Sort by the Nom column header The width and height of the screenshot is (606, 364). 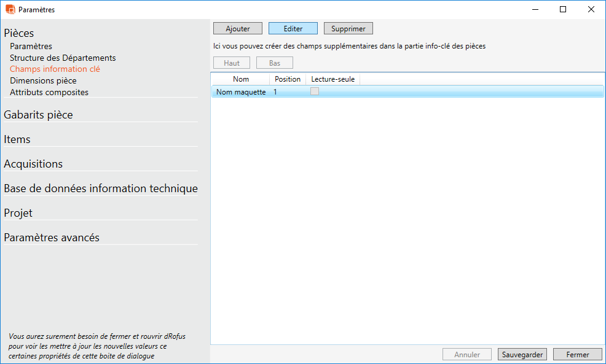pyautogui.click(x=241, y=79)
